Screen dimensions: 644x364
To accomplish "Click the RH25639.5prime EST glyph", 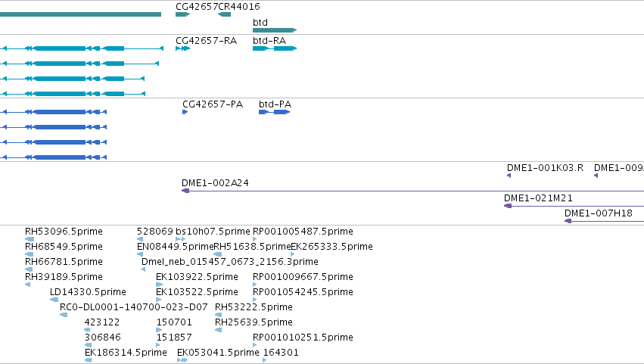I will pos(219,330).
